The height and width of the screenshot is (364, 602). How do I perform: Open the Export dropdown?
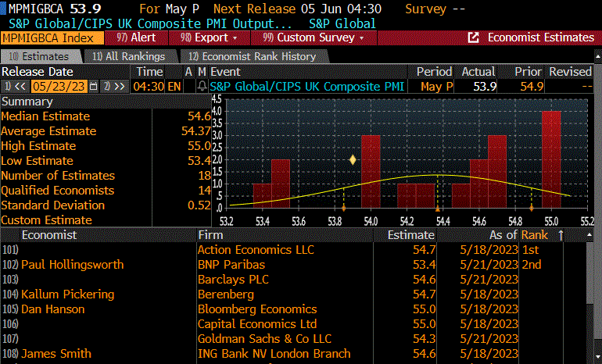[x=209, y=37]
